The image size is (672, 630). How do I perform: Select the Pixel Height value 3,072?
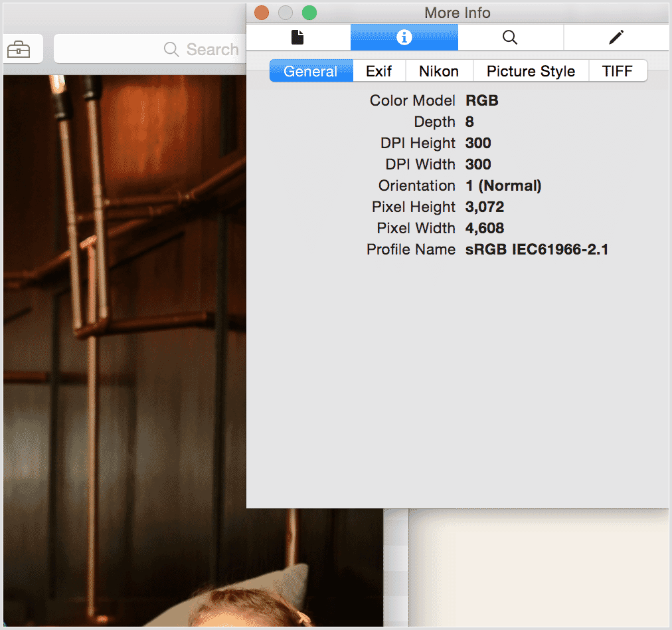(x=485, y=207)
